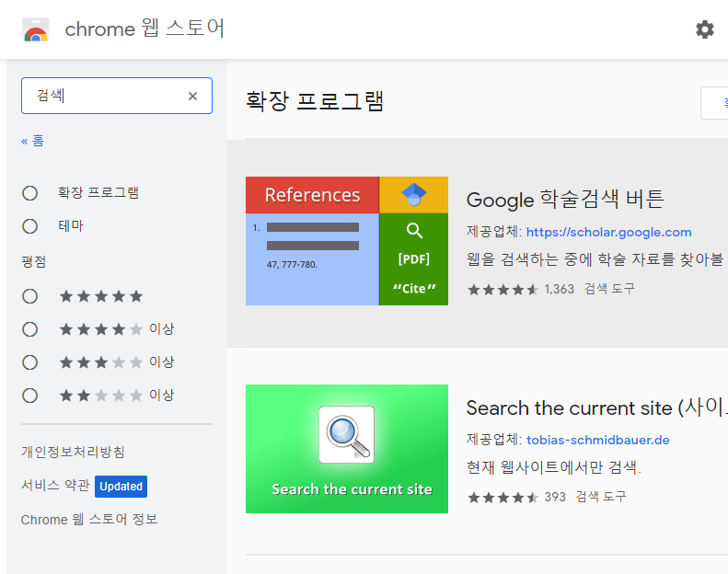Open the Google 학술검색 버튼 thumbnail image
The height and width of the screenshot is (574, 728).
[347, 241]
